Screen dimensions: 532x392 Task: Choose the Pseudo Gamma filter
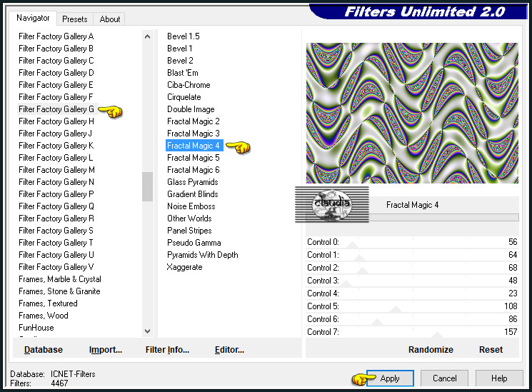point(194,243)
